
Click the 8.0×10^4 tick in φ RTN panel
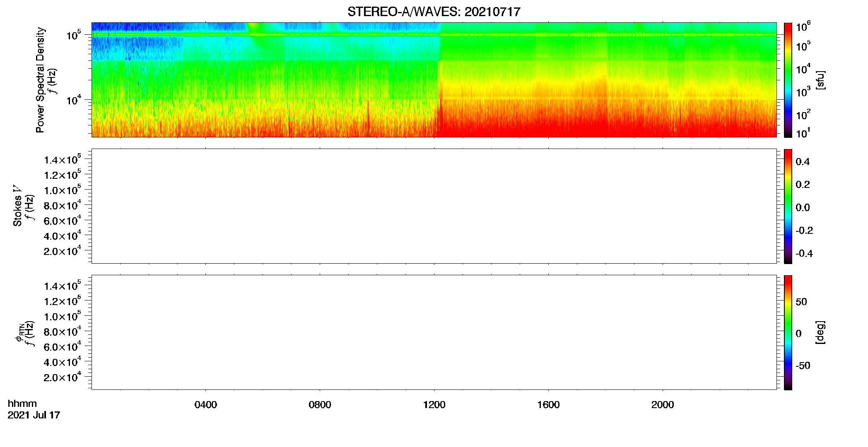(x=63, y=331)
